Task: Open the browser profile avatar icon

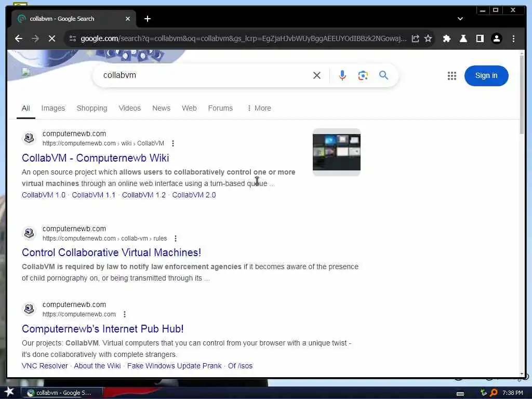Action: [496, 38]
